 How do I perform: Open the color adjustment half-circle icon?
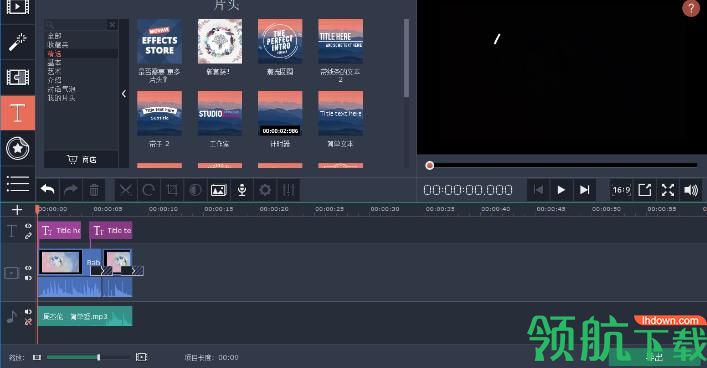pos(195,190)
